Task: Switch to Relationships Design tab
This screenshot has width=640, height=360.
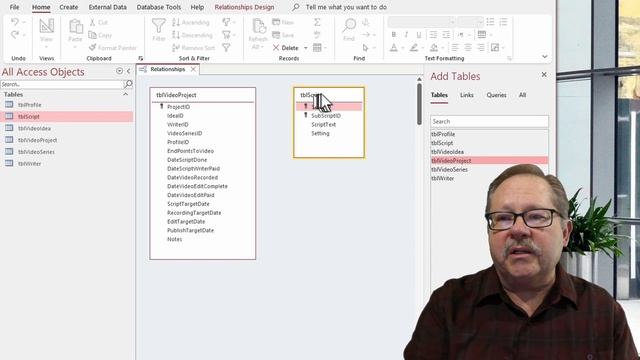Action: (x=244, y=7)
